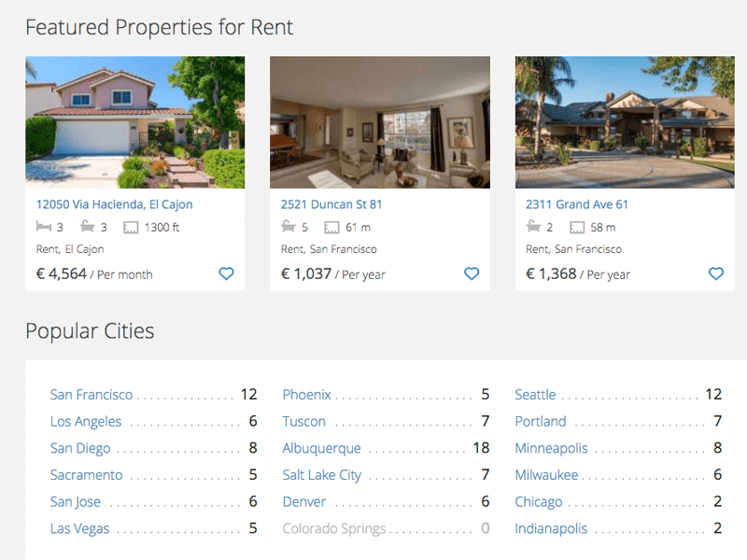Click the area icon next to 61 m
This screenshot has height=560, width=747.
click(x=331, y=228)
